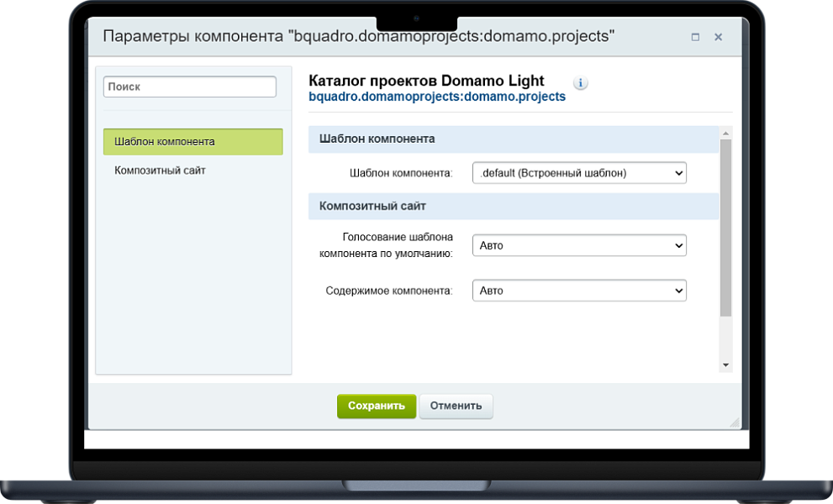Save settings with the "Сохранить" button
The height and width of the screenshot is (504, 833).
tap(376, 406)
